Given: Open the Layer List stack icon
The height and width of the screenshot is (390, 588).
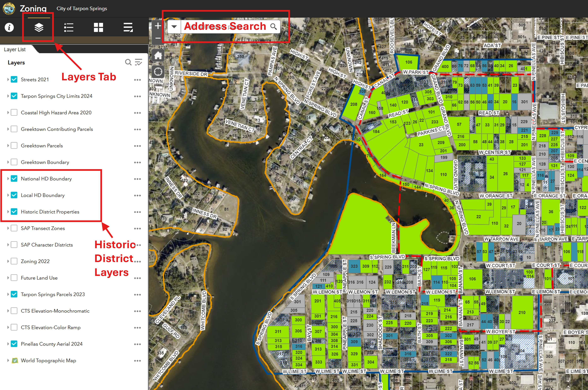Looking at the screenshot, I should pyautogui.click(x=39, y=27).
